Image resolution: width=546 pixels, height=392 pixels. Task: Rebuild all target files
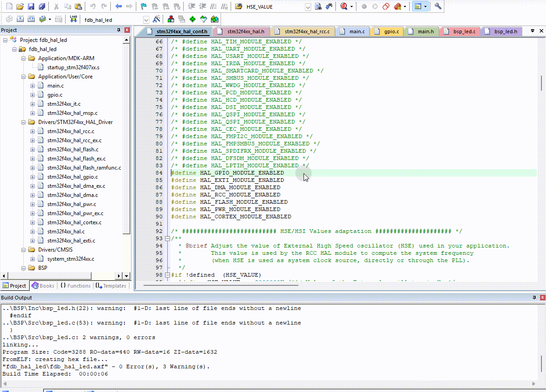pyautogui.click(x=31, y=19)
